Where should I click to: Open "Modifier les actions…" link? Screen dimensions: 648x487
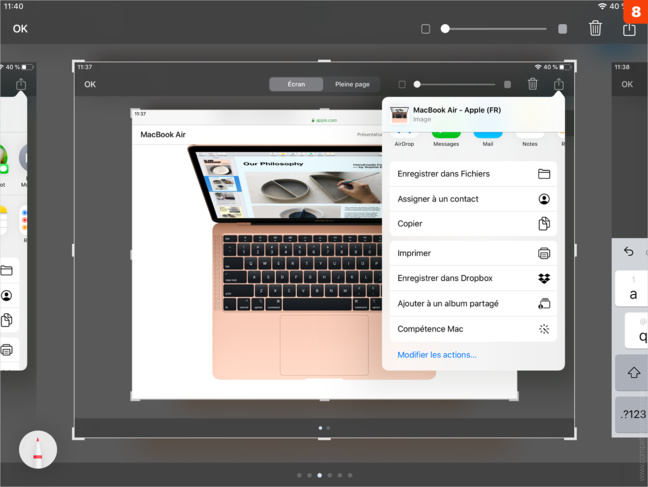click(437, 355)
